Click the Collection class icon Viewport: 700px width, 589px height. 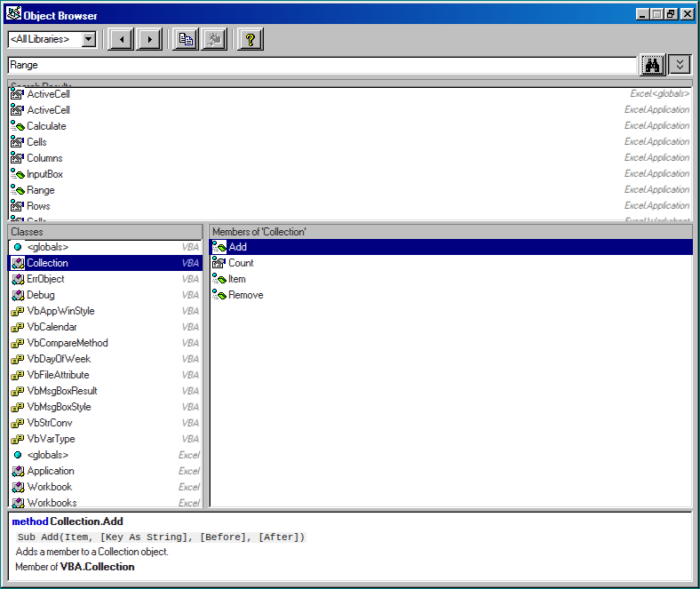(18, 263)
